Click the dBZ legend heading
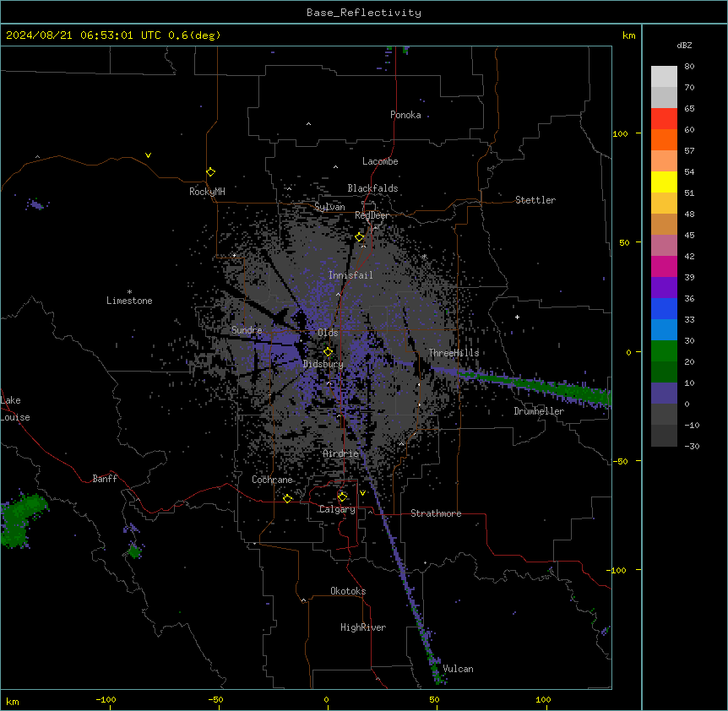Viewport: 728px width, 711px height. pos(684,45)
